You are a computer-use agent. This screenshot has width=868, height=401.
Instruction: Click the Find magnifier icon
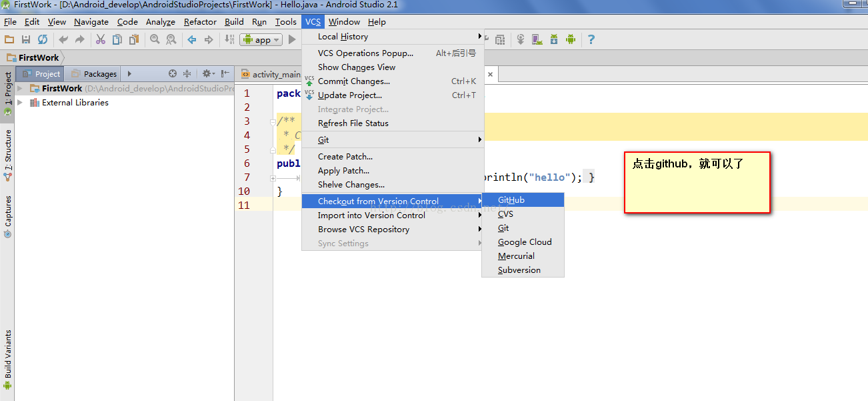coord(155,40)
